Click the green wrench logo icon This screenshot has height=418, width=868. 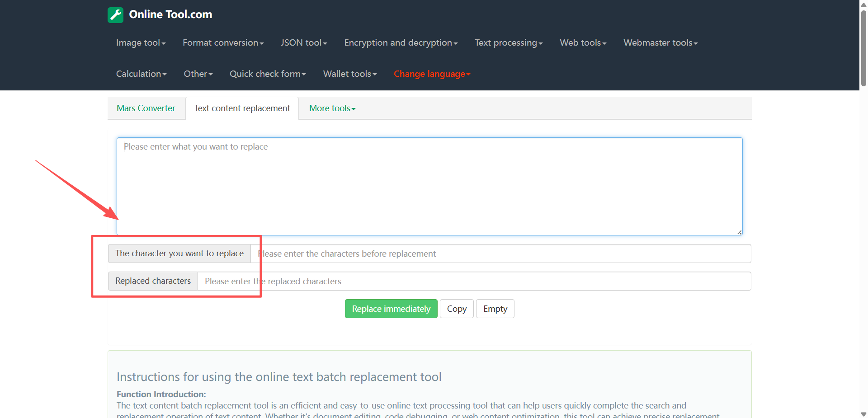(x=115, y=15)
